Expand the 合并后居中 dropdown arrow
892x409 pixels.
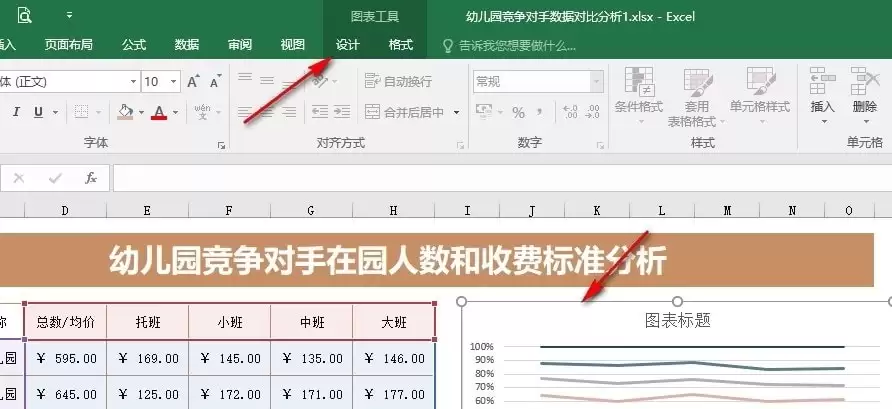click(x=456, y=112)
